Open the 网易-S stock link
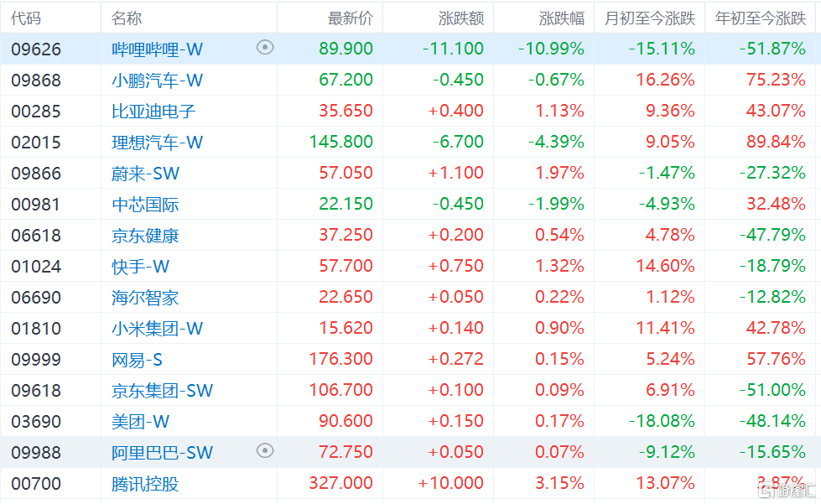The height and width of the screenshot is (504, 821). (138, 360)
